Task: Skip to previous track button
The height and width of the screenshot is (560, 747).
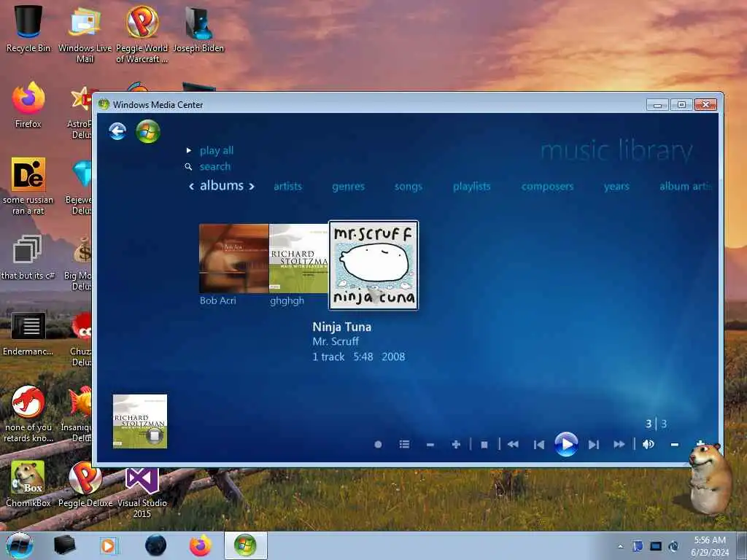Action: point(539,445)
